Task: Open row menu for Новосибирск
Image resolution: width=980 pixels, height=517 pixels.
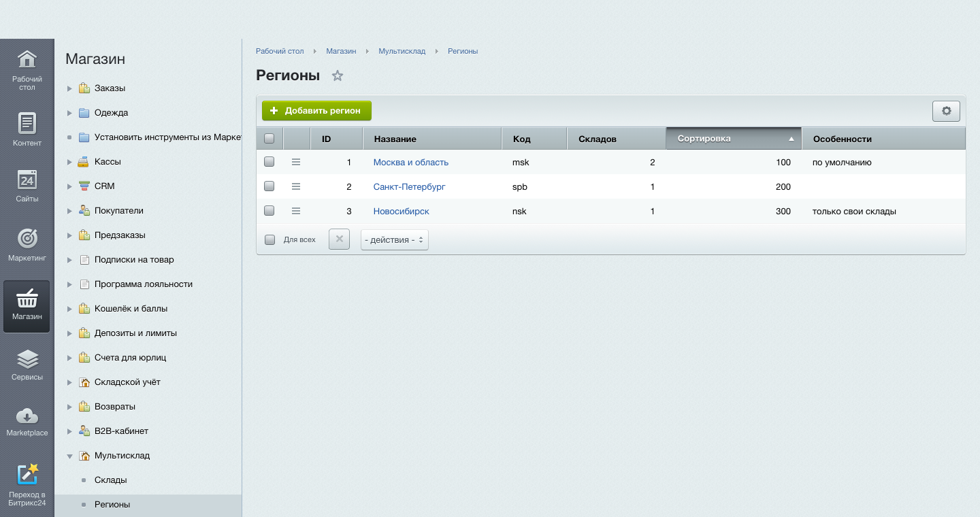Action: click(x=296, y=212)
